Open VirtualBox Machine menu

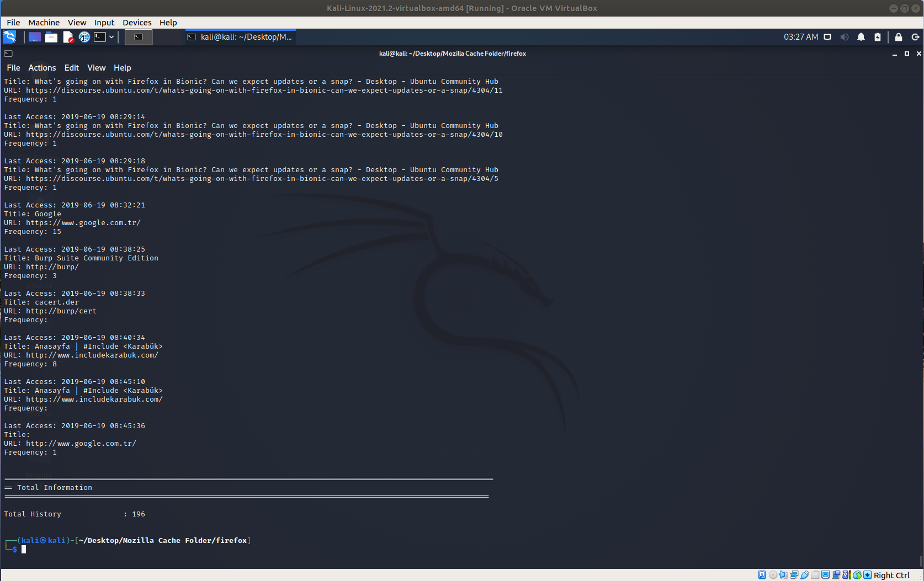[44, 23]
